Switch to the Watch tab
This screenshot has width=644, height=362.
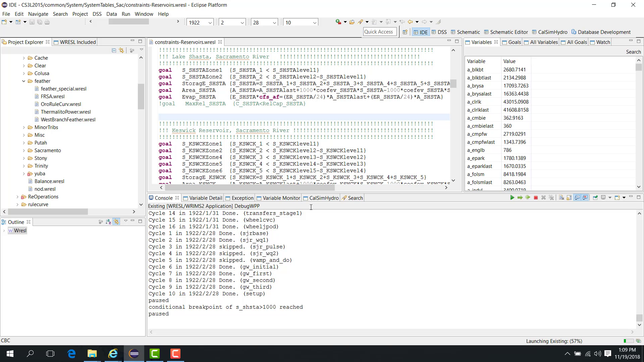pos(600,42)
